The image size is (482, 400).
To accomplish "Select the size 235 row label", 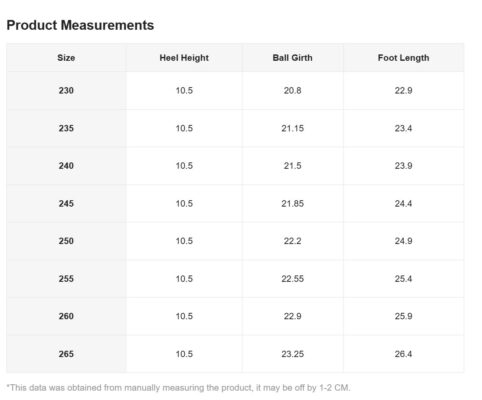I will point(66,128).
